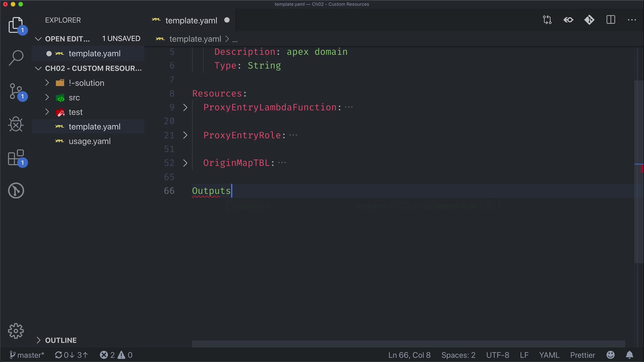Click the Open Changes compare icon
This screenshot has width=644, height=362.
(x=547, y=20)
